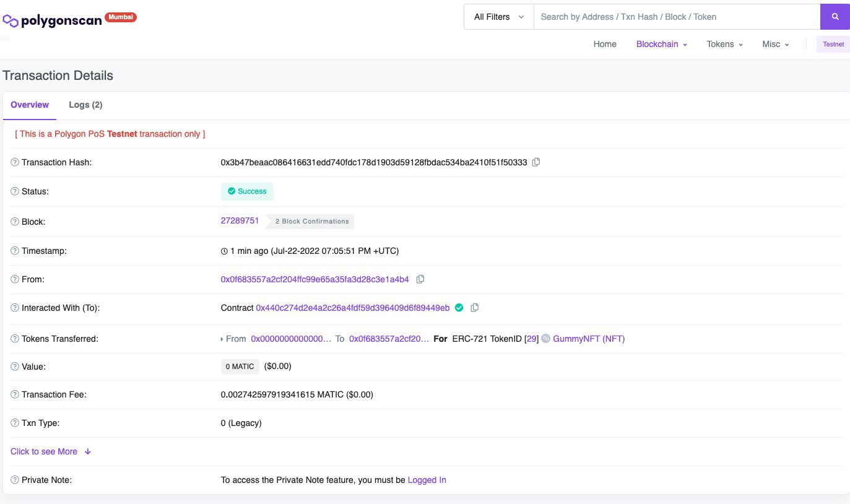
Task: Click help icon next to From
Action: pyautogui.click(x=15, y=279)
